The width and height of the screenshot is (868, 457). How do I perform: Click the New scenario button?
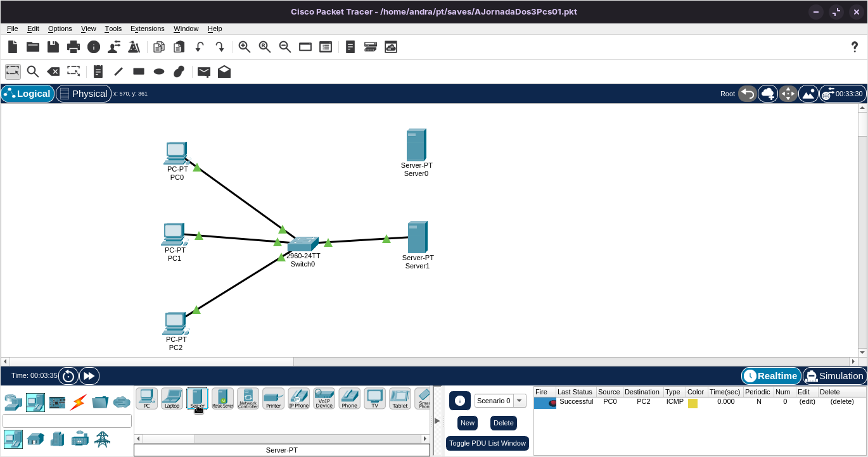coord(468,423)
